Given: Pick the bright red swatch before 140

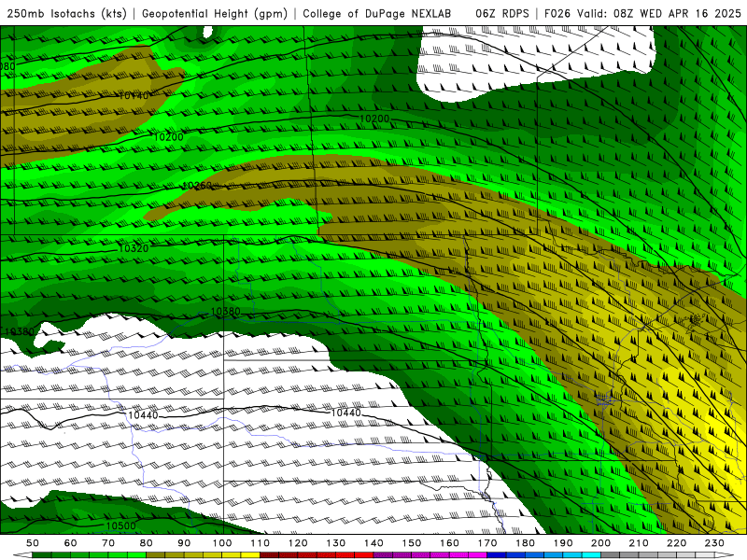Looking at the screenshot, I should (x=364, y=555).
